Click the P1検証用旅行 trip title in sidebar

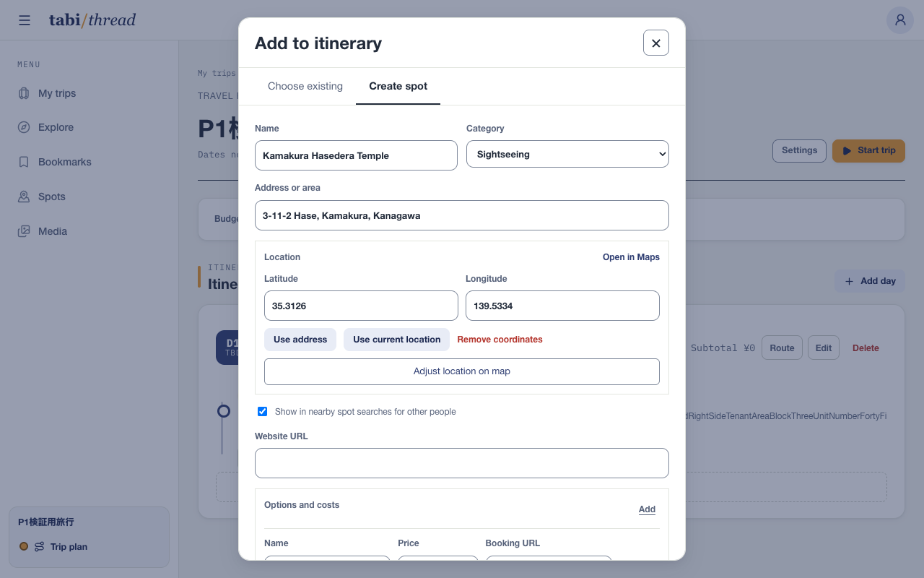click(x=46, y=522)
